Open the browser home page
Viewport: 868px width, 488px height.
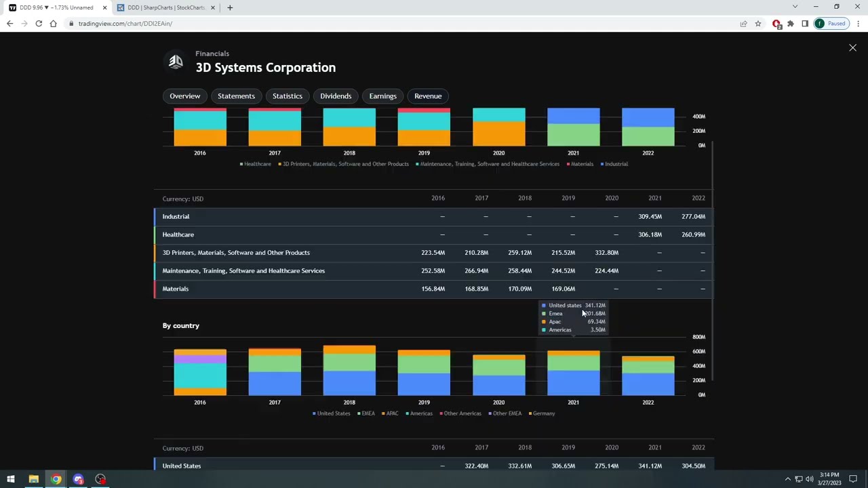(53, 24)
